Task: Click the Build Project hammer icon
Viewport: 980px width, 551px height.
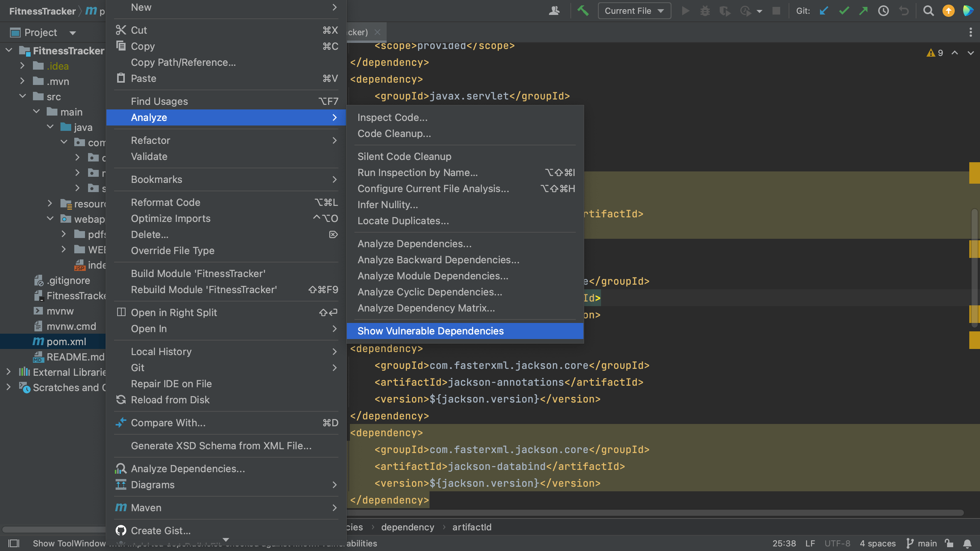Action: coord(583,11)
